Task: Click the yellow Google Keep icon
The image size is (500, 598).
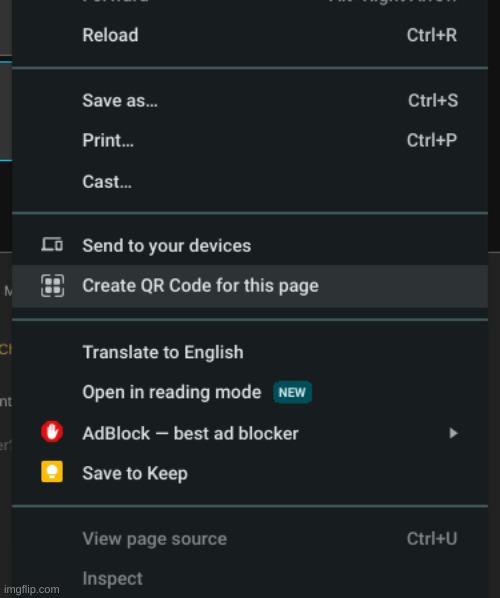Action: click(x=52, y=472)
